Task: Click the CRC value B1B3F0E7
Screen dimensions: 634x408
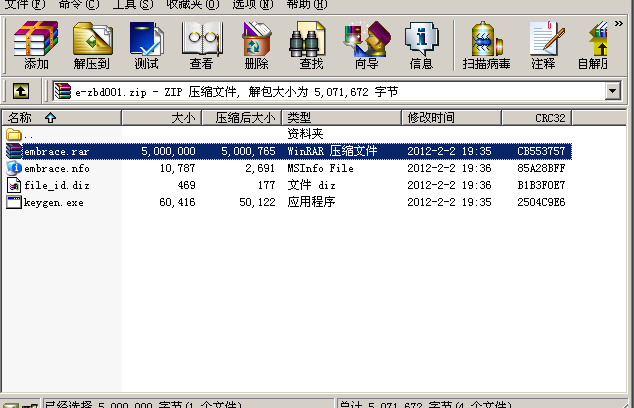Action: click(541, 185)
